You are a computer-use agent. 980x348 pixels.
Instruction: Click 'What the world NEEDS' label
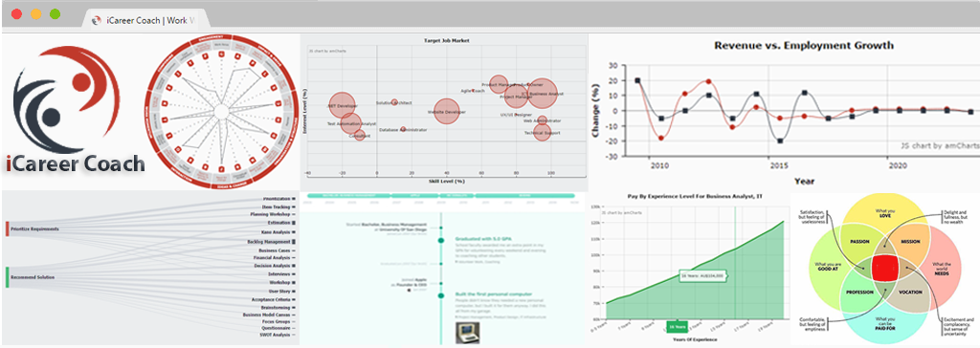(942, 268)
